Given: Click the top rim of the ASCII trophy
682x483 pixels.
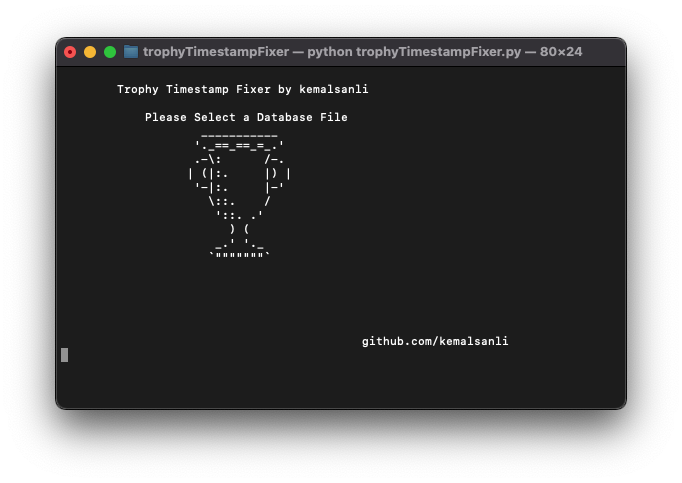Looking at the screenshot, I should coord(239,141).
